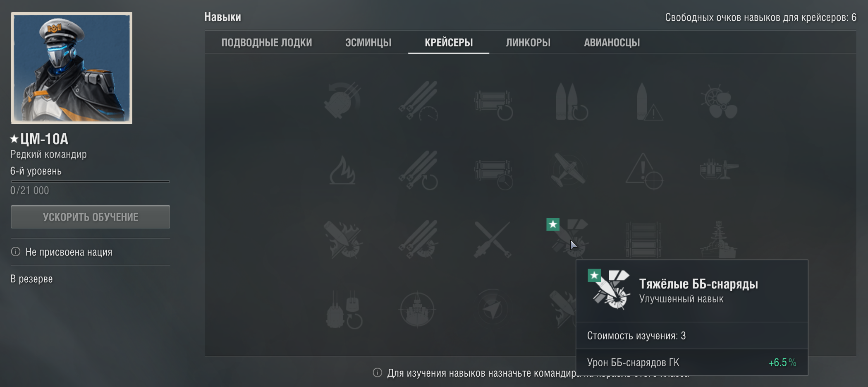868x387 pixels.
Task: Click the aircraft spotter plane skill icon
Action: [568, 170]
